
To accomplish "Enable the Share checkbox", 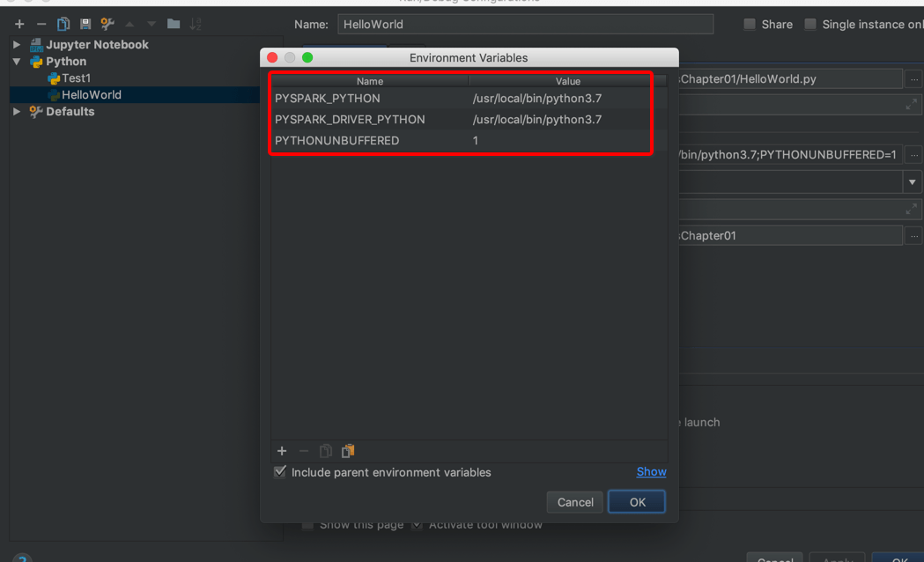I will pos(750,25).
